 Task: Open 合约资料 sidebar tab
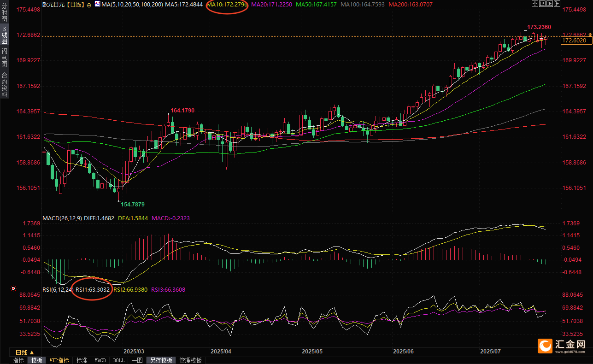pos(4,84)
